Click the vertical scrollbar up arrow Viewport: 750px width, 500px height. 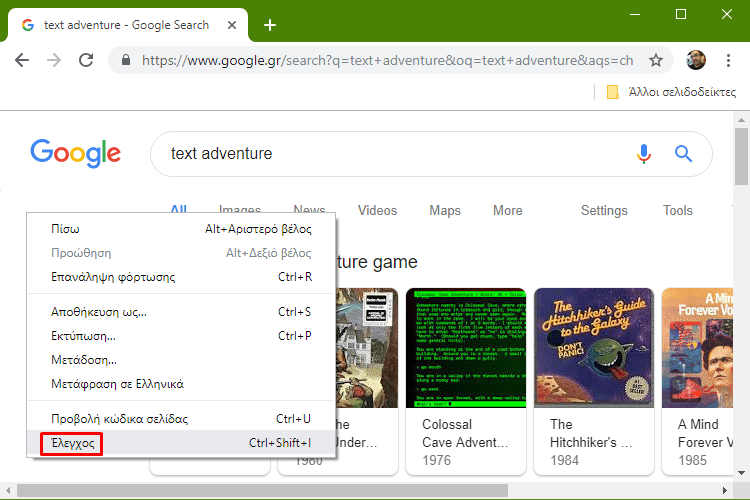pyautogui.click(x=741, y=120)
